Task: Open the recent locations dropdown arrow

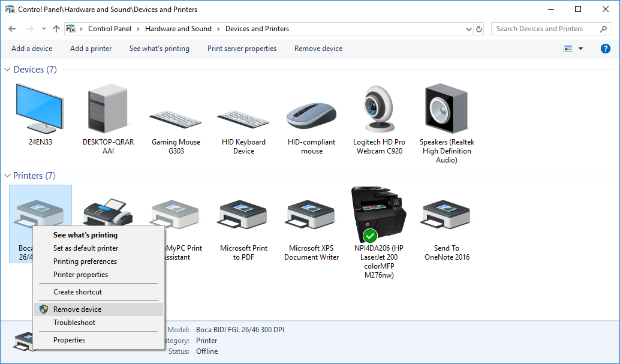Action: [x=44, y=29]
